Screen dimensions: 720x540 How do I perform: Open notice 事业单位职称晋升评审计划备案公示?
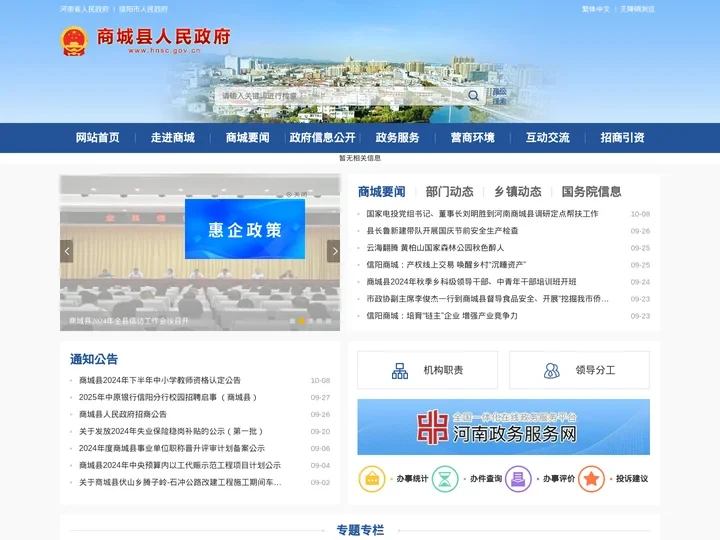tap(172, 448)
